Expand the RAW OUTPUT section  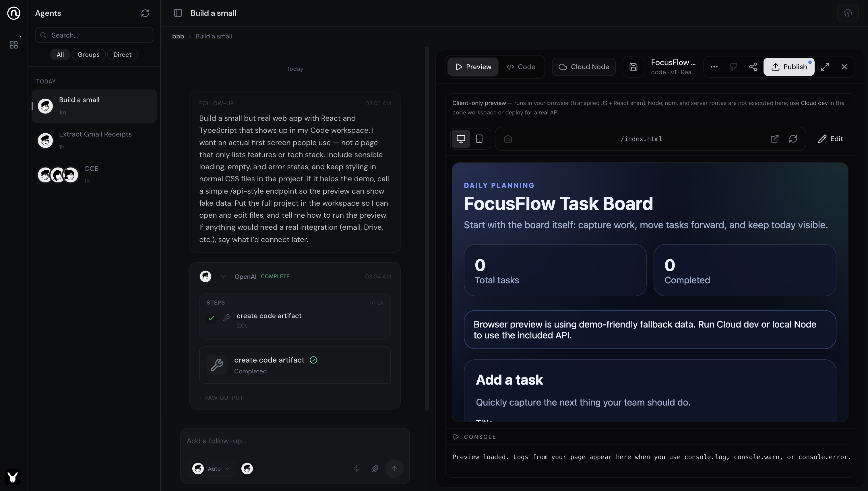point(221,398)
